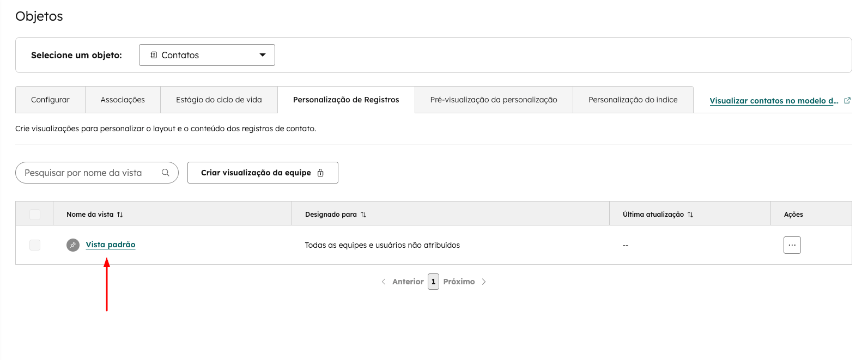Switch to the Configurar tab
868x360 pixels.
click(x=50, y=100)
